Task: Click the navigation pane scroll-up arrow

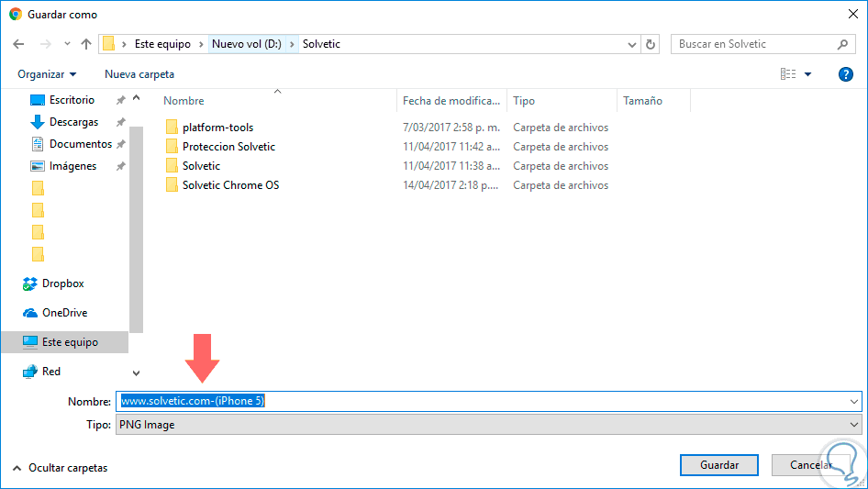Action: click(x=136, y=98)
